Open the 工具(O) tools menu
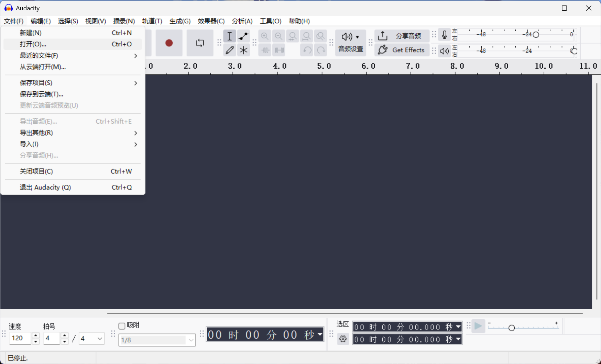Screen dimensions: 601x364 tap(271, 21)
